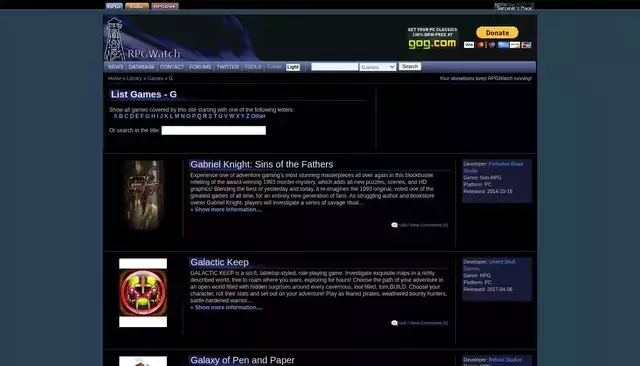Go to Home in the breadcrumb
This screenshot has height=366, width=640.
115,78
